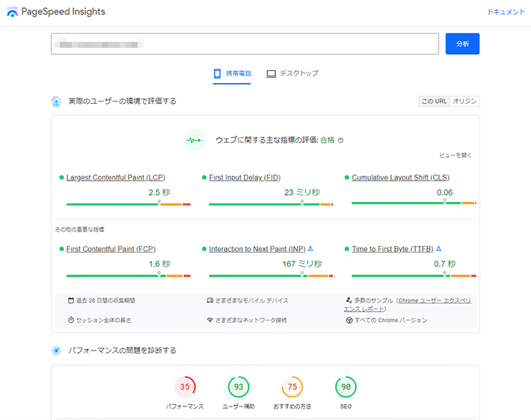531x420 pixels.
Task: Click the 90 SEO score gauge
Action: [346, 387]
